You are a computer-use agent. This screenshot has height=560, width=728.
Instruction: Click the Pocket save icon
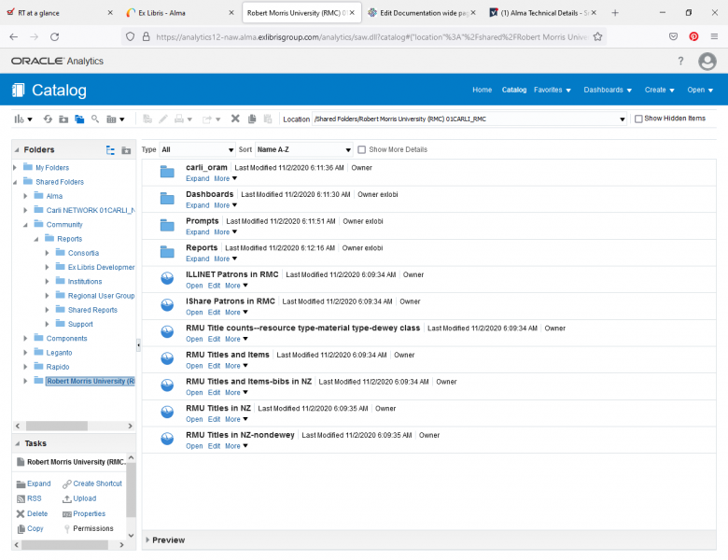pos(673,36)
